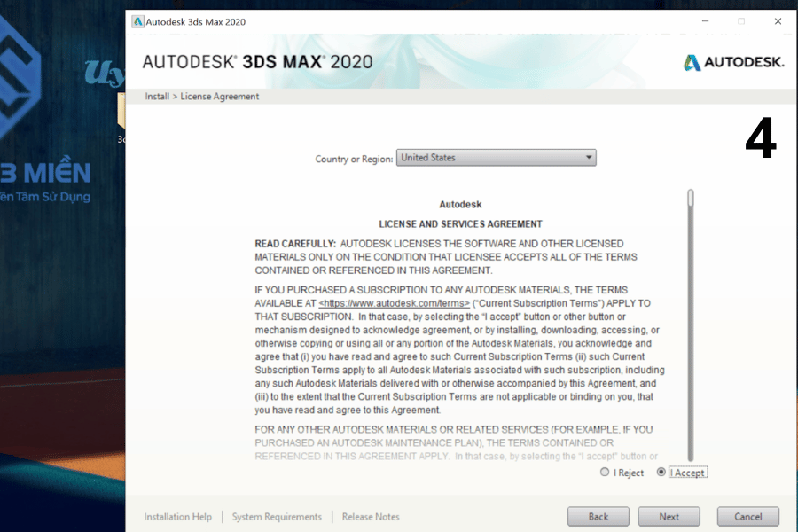Image resolution: width=798 pixels, height=532 pixels.
Task: Click the Autodesk logo in the header
Action: click(x=733, y=62)
